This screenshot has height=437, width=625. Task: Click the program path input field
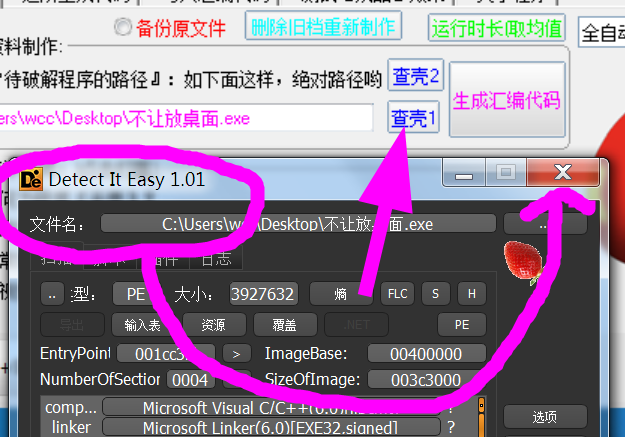click(x=186, y=118)
